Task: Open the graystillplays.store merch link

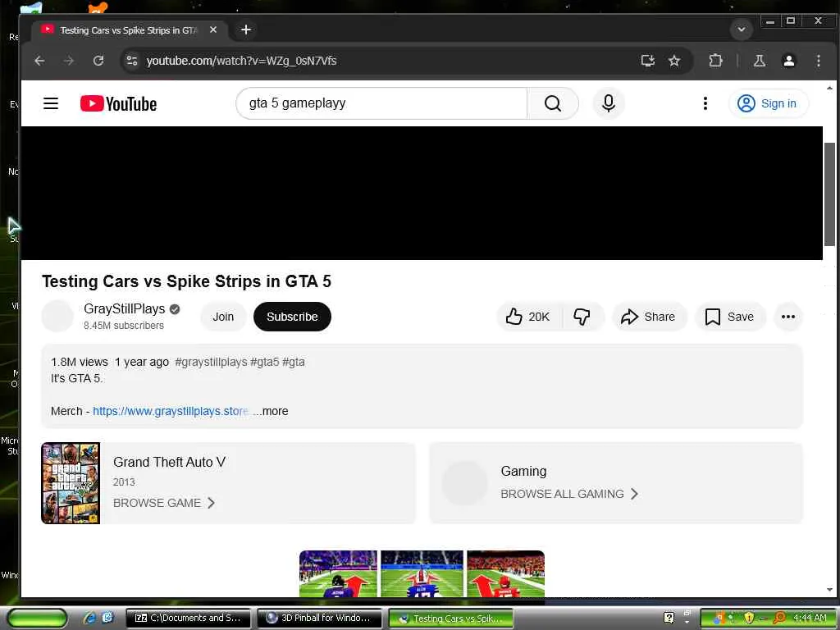Action: point(171,412)
